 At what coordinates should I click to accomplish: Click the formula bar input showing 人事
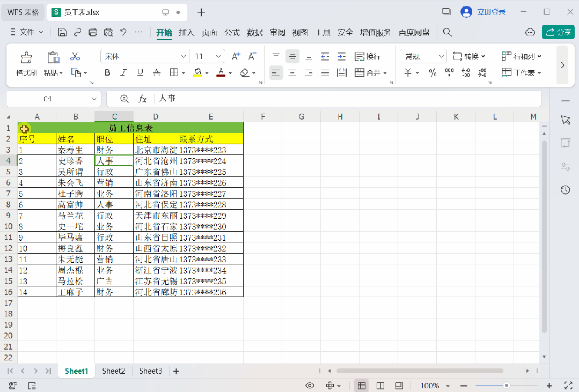pos(347,99)
